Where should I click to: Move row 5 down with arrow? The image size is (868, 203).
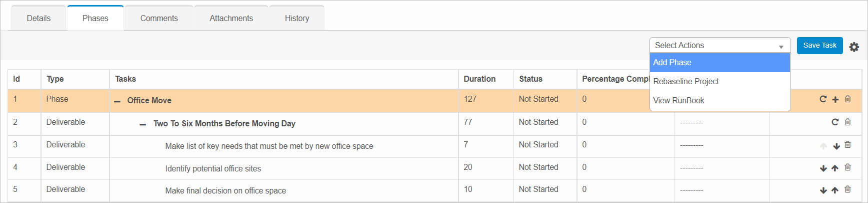pyautogui.click(x=823, y=190)
